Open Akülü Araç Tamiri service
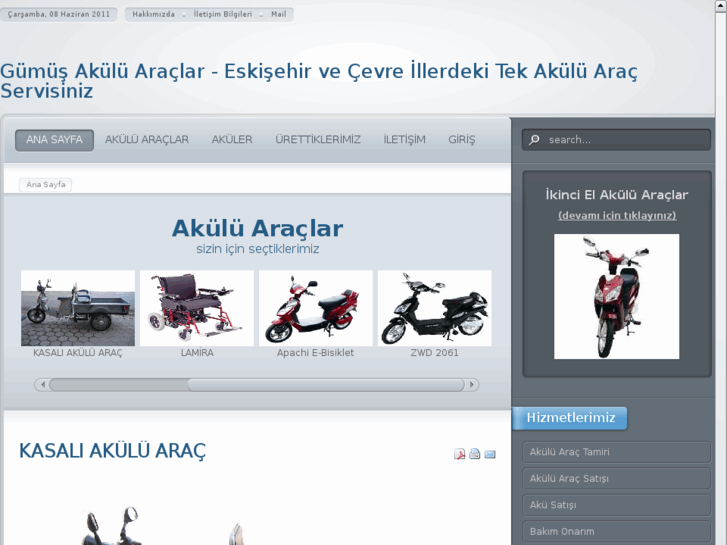Viewport: 727px width, 545px height. (x=617, y=452)
